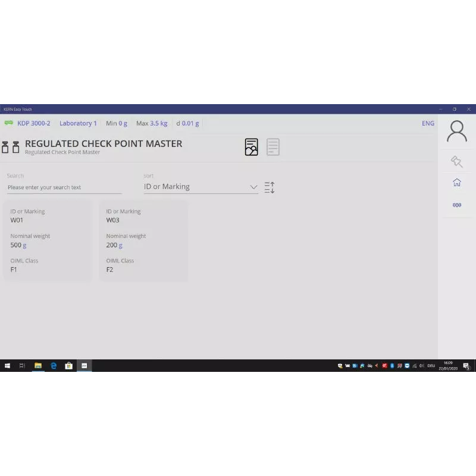The height and width of the screenshot is (476, 476).
Task: Click the sort dropdown chevron arrow
Action: (x=253, y=187)
